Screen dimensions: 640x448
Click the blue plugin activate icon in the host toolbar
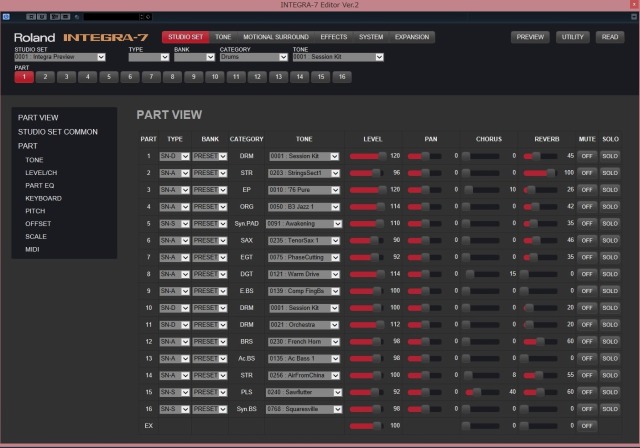[x=6, y=17]
